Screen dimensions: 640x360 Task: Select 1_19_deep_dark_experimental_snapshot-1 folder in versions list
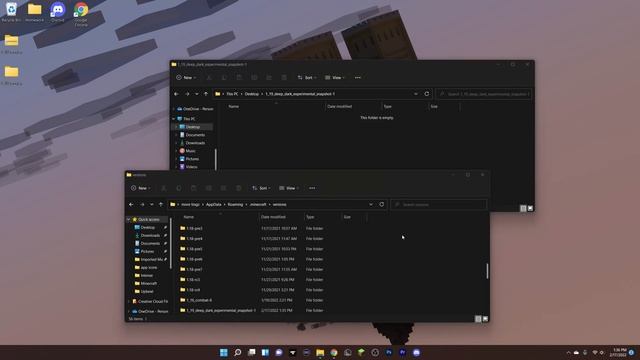click(221, 311)
